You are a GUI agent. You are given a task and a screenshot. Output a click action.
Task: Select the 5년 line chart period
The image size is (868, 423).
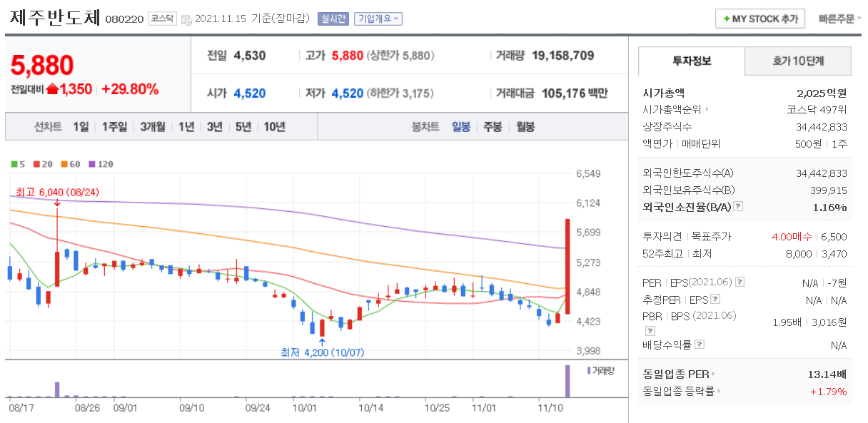tap(243, 127)
